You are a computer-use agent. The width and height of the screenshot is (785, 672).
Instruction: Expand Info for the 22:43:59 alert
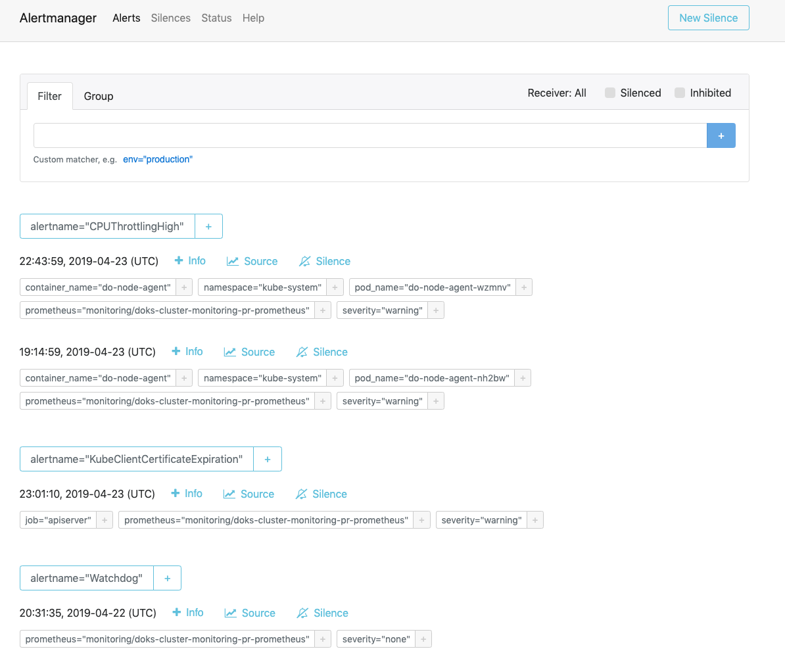tap(190, 261)
